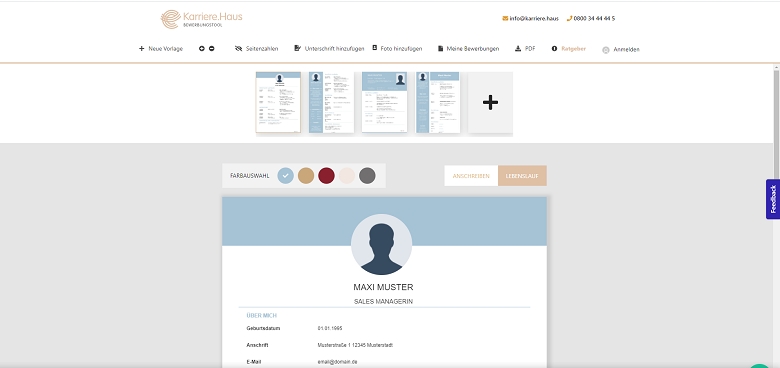Image resolution: width=780 pixels, height=368 pixels.
Task: Click the Geburtsdatum label
Action: pos(264,329)
